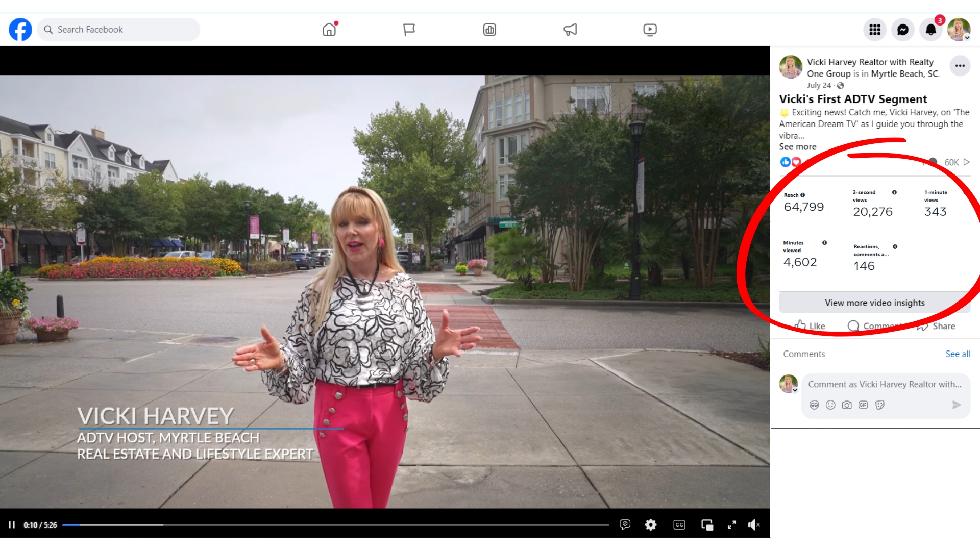Click the Reach info icon
This screenshot has width=980, height=551.
[x=803, y=195]
